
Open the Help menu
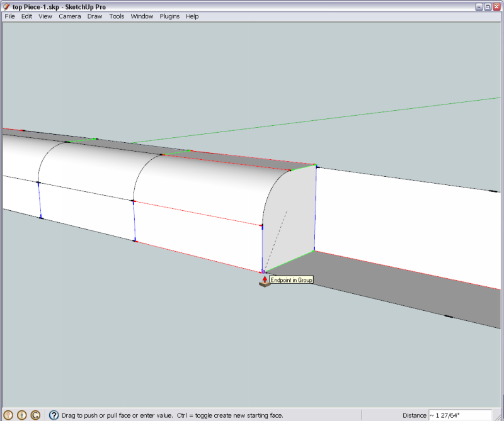(x=192, y=16)
